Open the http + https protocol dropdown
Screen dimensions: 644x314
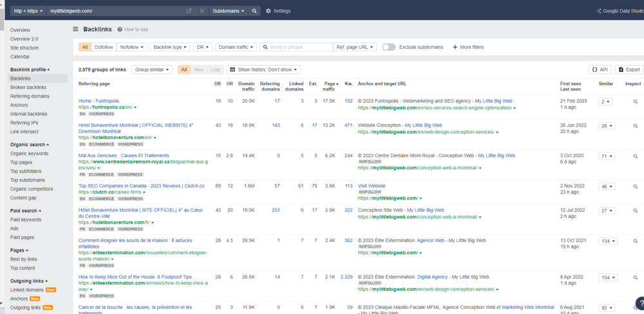point(28,11)
